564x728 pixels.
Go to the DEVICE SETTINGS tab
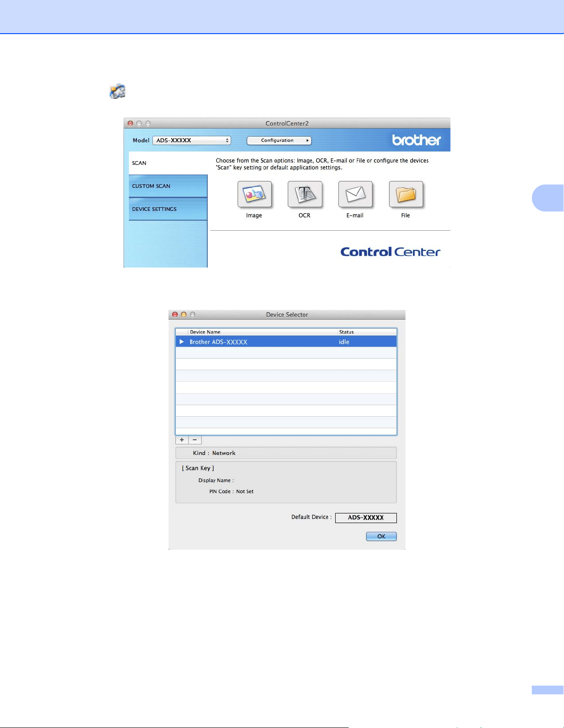tap(168, 209)
